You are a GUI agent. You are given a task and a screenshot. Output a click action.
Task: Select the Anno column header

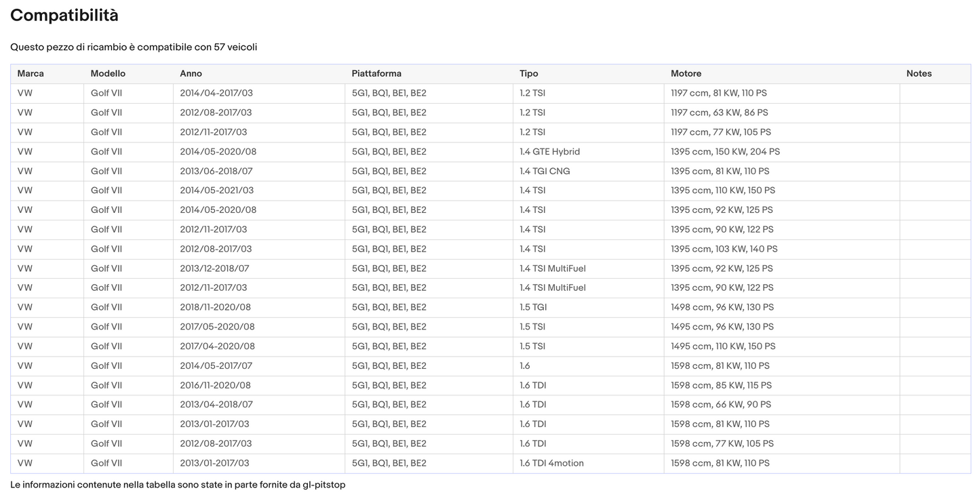click(191, 73)
